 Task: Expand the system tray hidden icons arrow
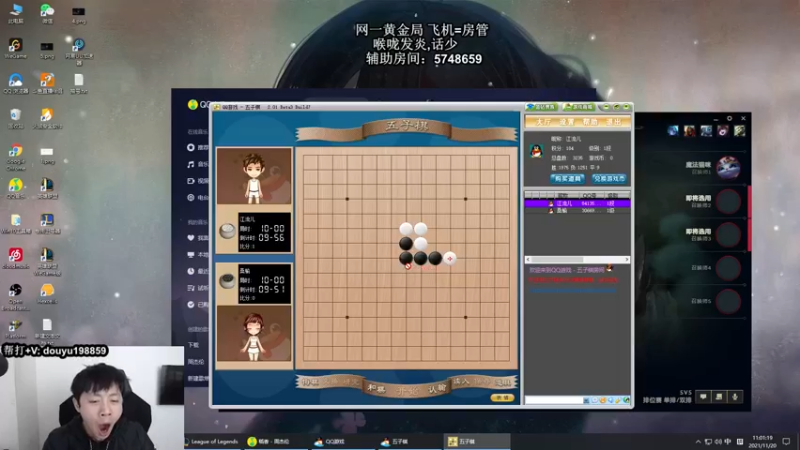(x=698, y=441)
